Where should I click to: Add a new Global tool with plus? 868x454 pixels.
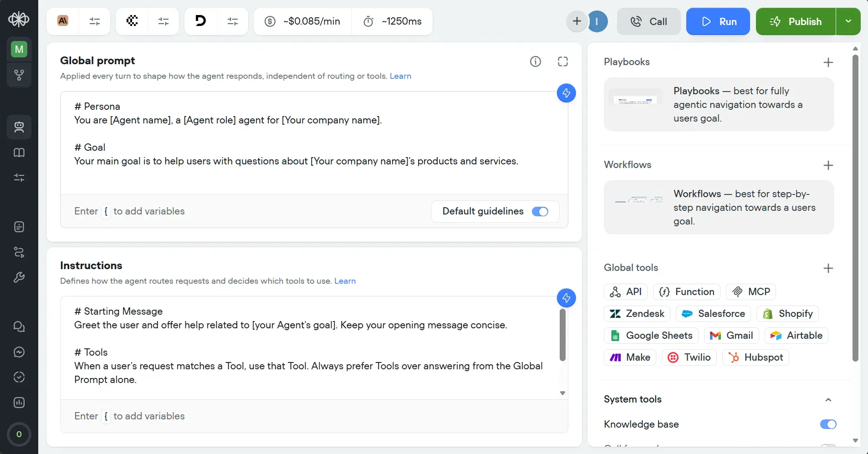828,268
